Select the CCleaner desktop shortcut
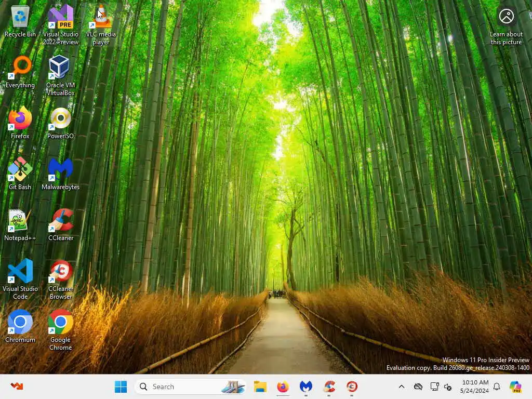532x399 pixels. point(60,224)
